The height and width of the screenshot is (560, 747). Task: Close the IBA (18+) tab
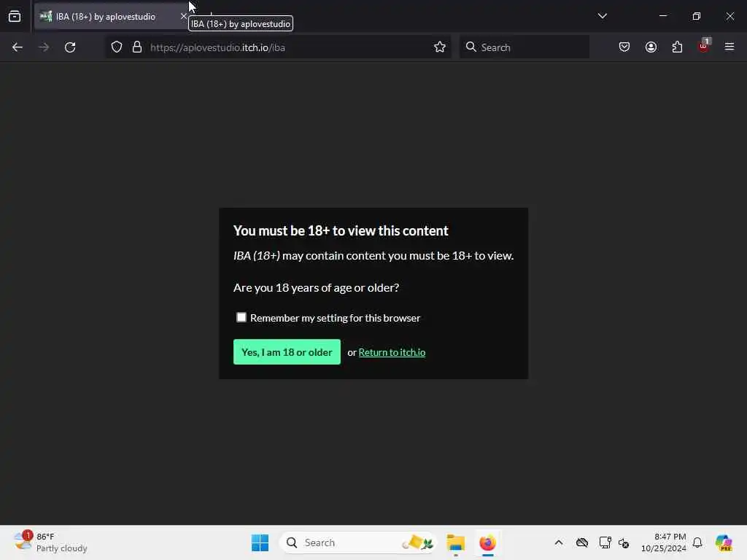[183, 16]
